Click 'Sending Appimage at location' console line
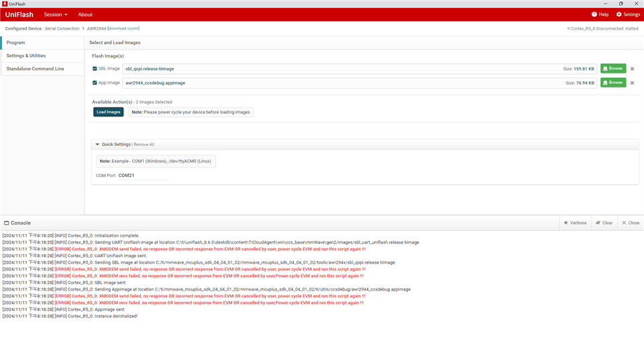The image size is (644, 349). pyautogui.click(x=206, y=289)
